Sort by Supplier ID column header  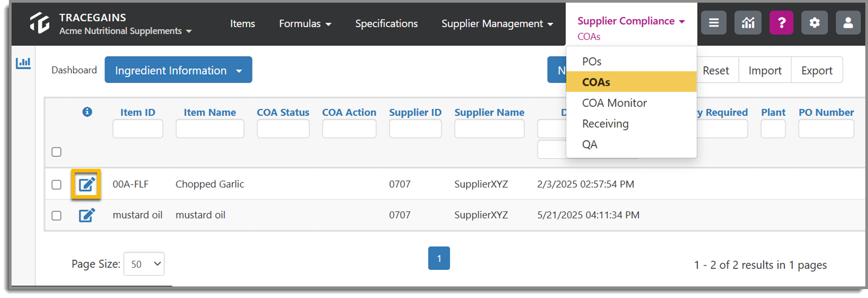point(415,112)
